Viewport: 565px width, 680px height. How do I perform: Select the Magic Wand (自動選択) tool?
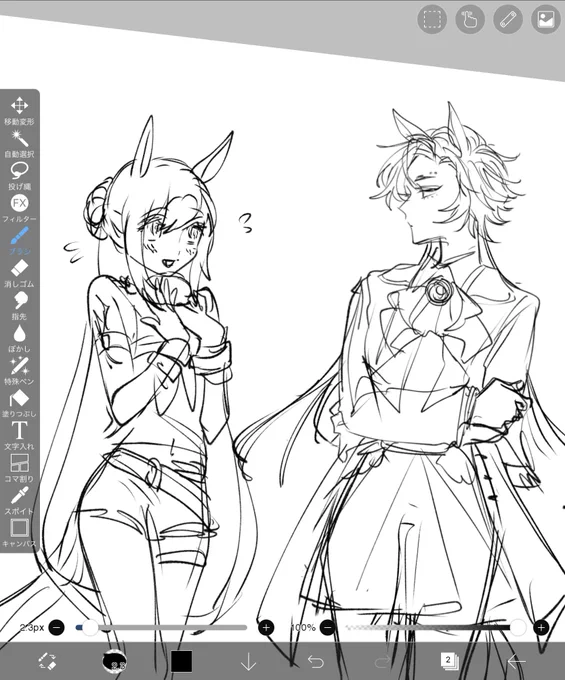[x=19, y=143]
